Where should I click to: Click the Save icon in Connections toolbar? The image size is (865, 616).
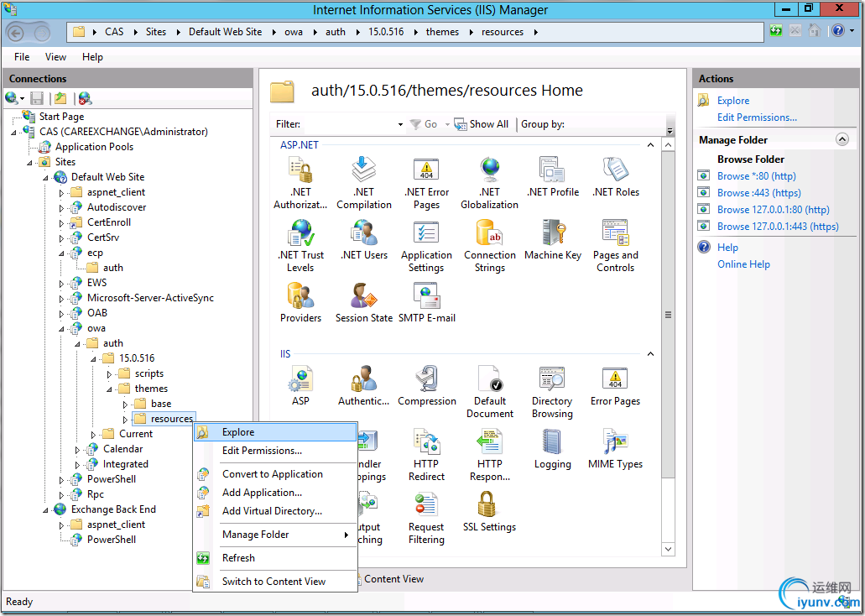click(x=37, y=98)
